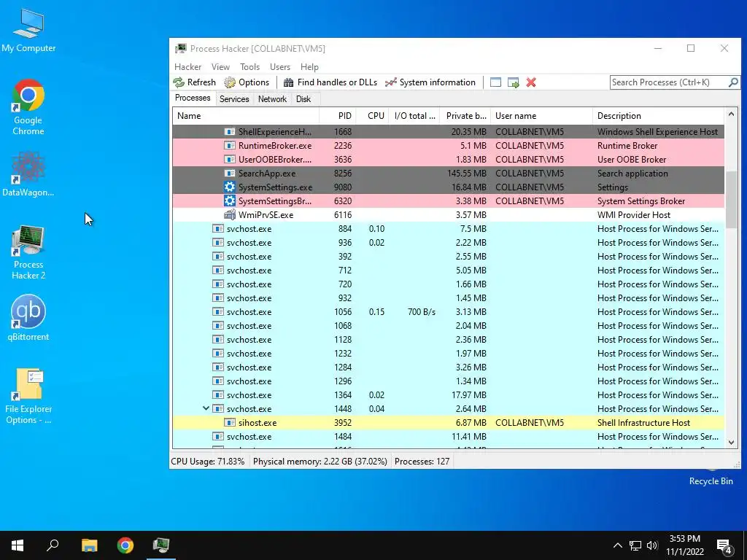
Task: Click the Refresh toolbar icon
Action: tap(179, 82)
